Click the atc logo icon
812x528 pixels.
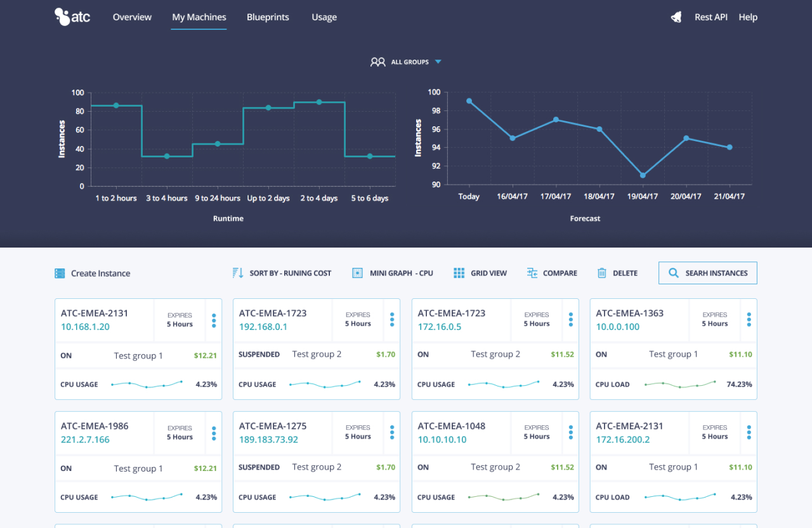click(63, 17)
